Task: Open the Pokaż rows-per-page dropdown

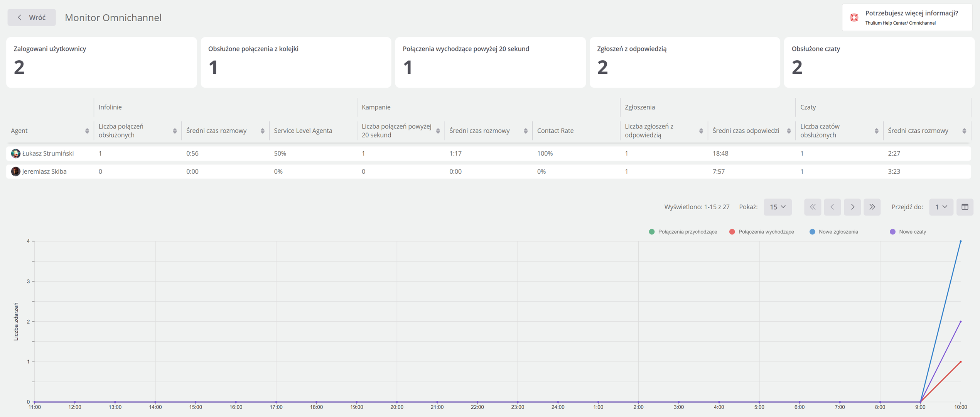Action: tap(778, 207)
